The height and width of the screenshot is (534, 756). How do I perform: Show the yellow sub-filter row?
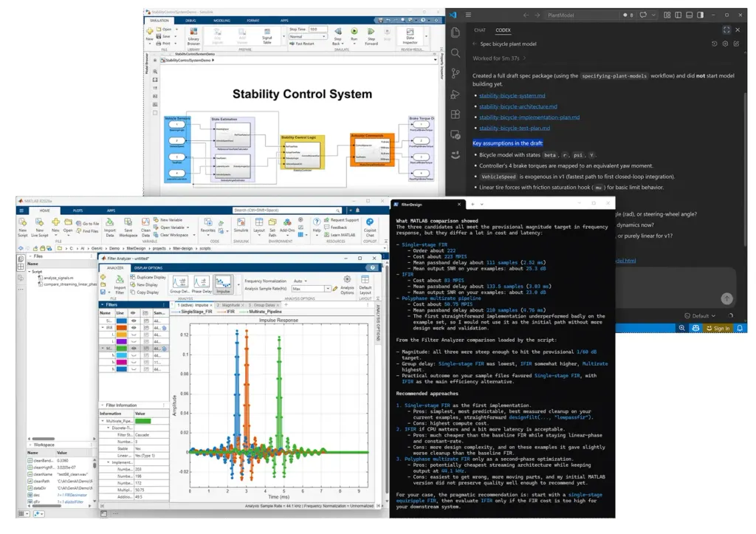134,335
